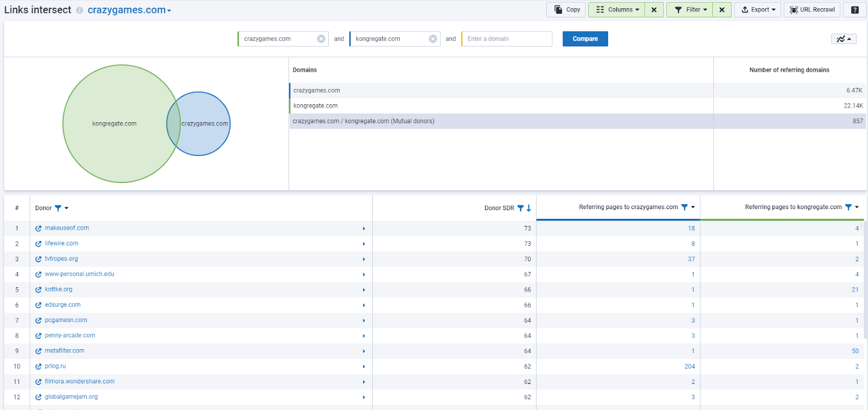The width and height of the screenshot is (868, 410).
Task: Open the Filter dropdown
Action: click(690, 10)
